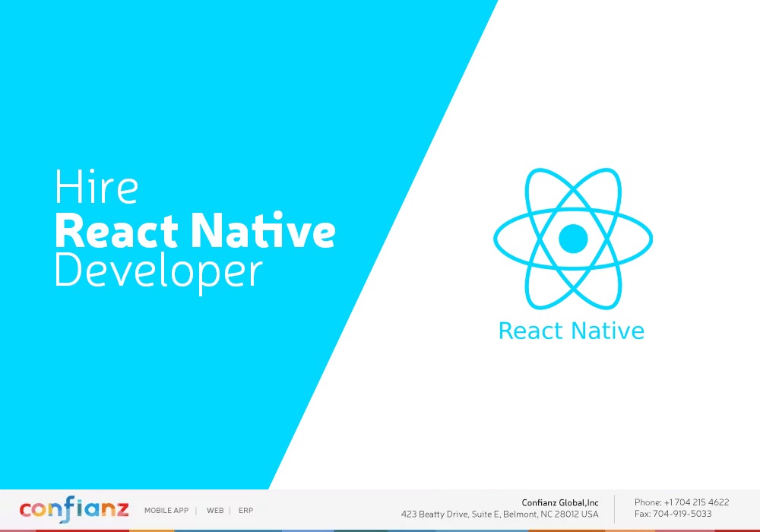Image resolution: width=760 pixels, height=532 pixels.
Task: Click the fax number '704-919-5033'
Action: [682, 514]
